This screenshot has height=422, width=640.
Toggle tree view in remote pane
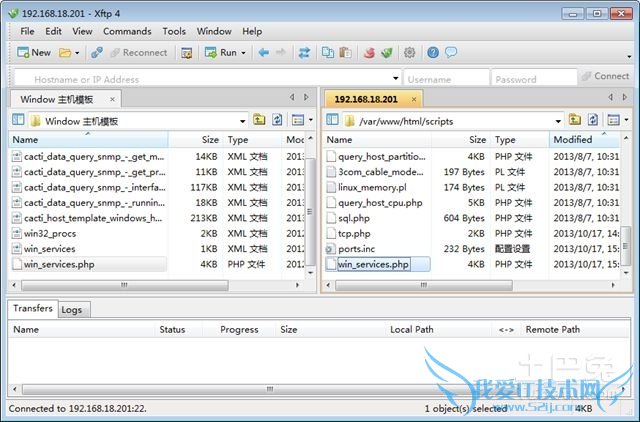click(332, 120)
